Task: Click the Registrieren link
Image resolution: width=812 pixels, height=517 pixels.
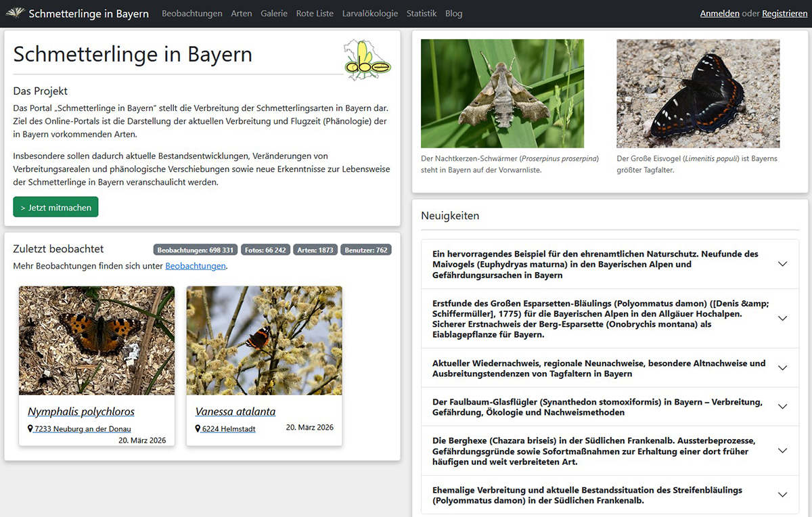Action: click(784, 14)
